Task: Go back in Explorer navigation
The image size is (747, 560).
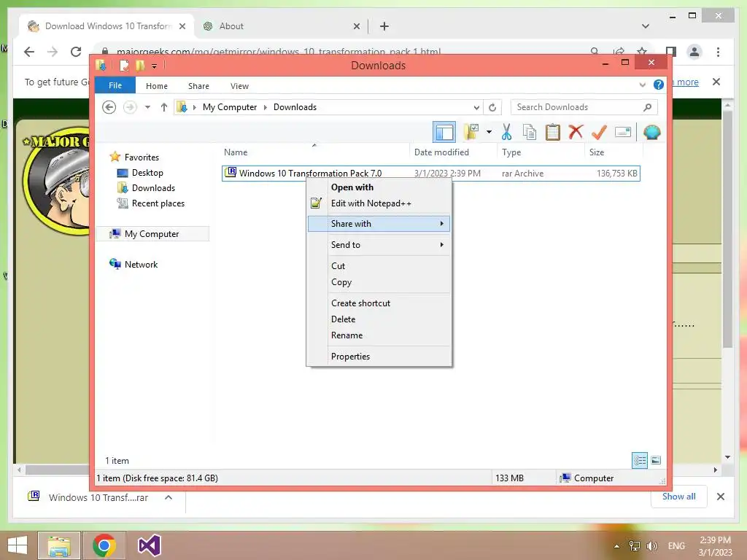Action: pyautogui.click(x=109, y=107)
